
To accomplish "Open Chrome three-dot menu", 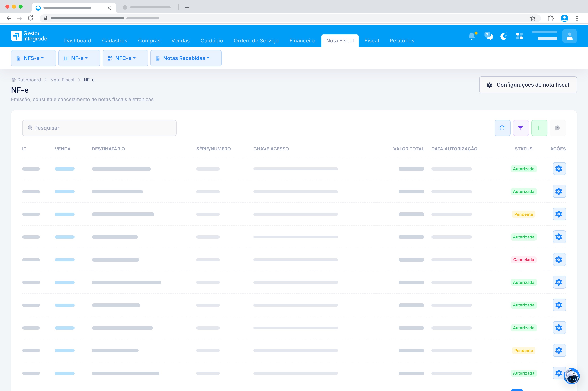I will pyautogui.click(x=577, y=18).
